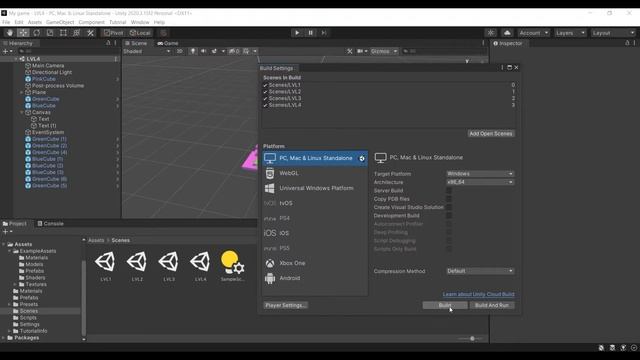Select the Transform tool
This screenshot has width=640, height=360.
coord(76,33)
